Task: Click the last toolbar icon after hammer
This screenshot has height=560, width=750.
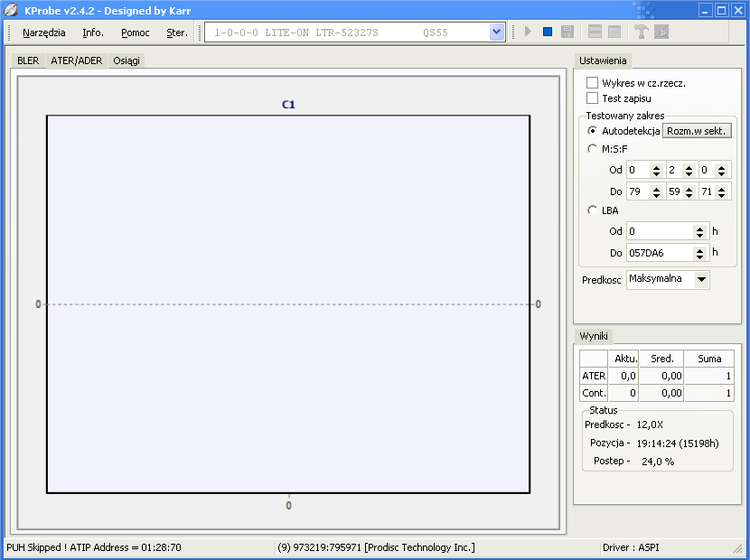Action: click(x=661, y=32)
